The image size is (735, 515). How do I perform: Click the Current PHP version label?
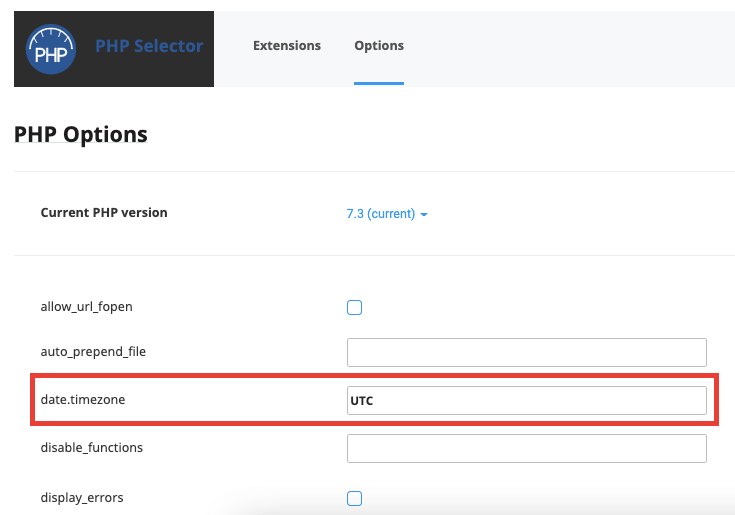point(104,213)
